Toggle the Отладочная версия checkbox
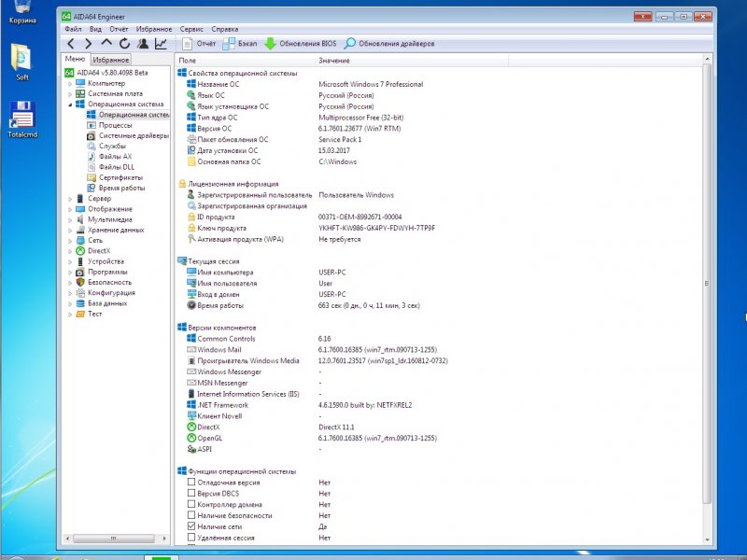 coord(191,482)
